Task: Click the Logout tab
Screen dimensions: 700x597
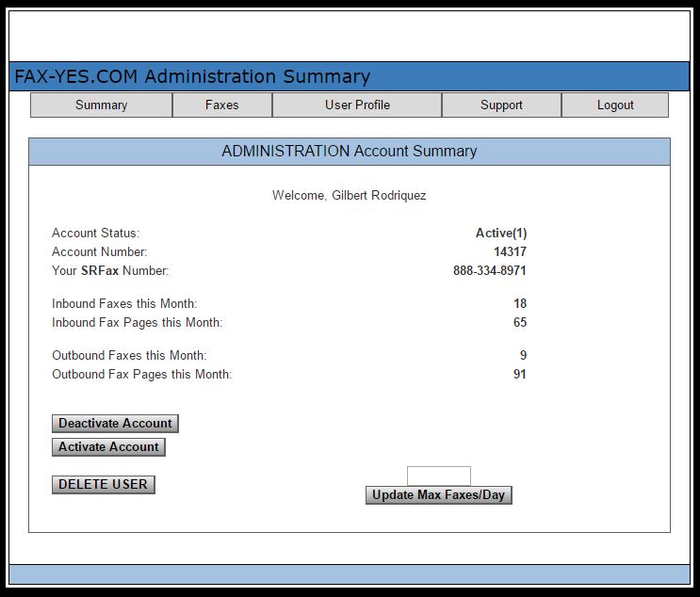Action: [615, 105]
